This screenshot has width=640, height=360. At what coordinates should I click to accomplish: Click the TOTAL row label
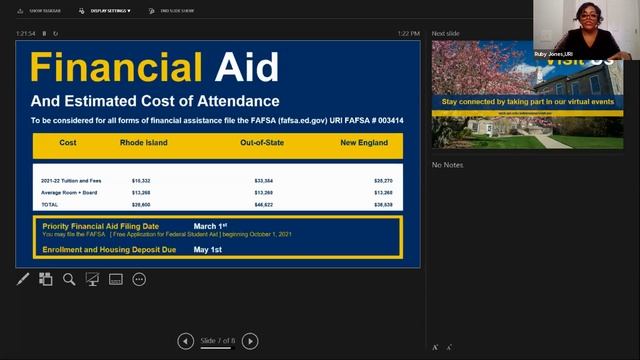tap(50, 205)
